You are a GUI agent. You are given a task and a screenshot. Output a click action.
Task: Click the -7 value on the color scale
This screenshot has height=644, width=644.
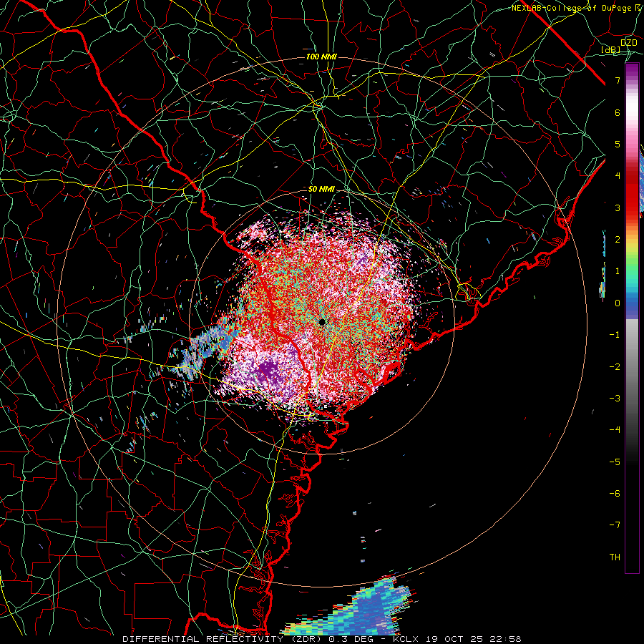[x=615, y=525]
